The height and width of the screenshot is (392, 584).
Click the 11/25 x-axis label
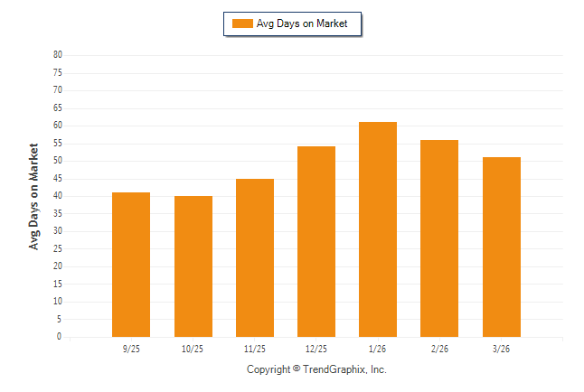(255, 349)
